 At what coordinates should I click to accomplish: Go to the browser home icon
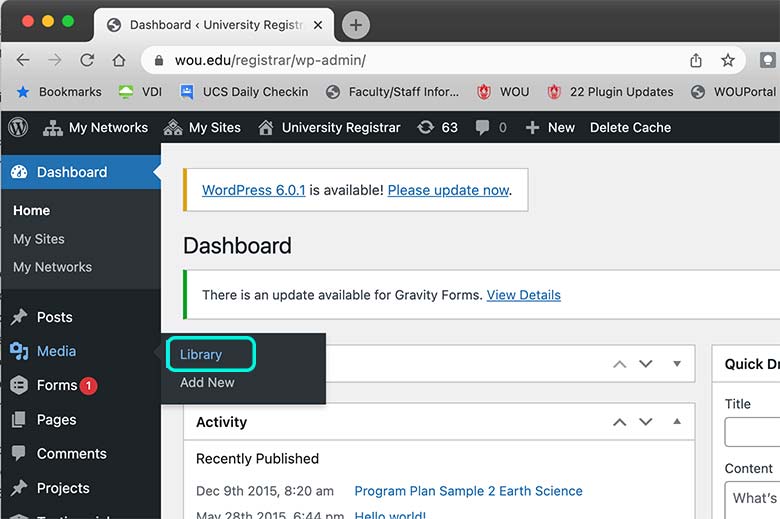pos(119,60)
